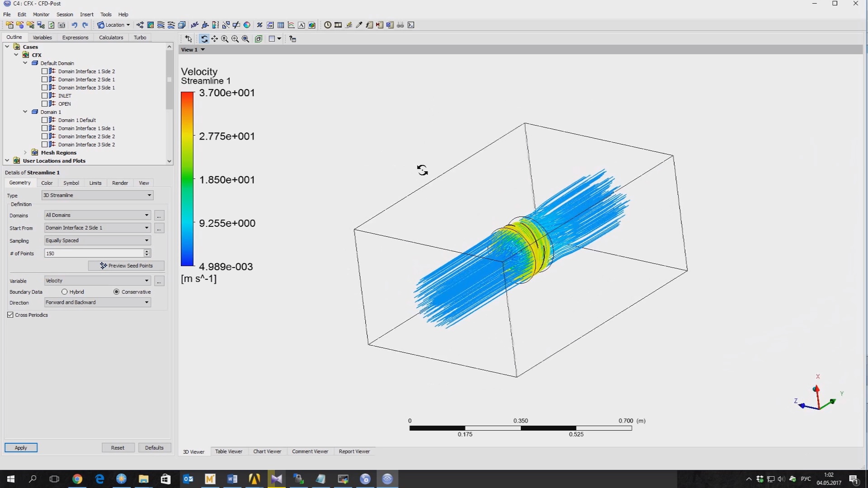Open the View 1 dropdown arrow
Screen dimensions: 868x488
(x=203, y=50)
